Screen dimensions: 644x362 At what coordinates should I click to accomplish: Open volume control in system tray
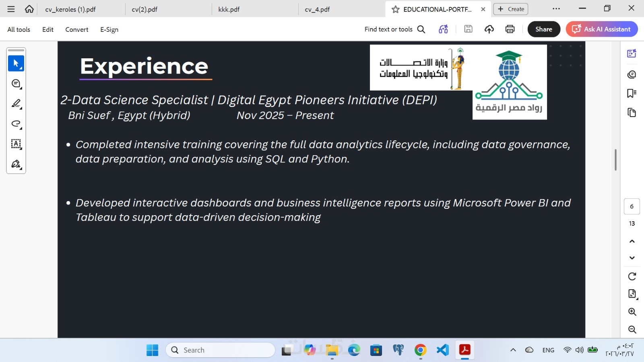[x=580, y=350]
